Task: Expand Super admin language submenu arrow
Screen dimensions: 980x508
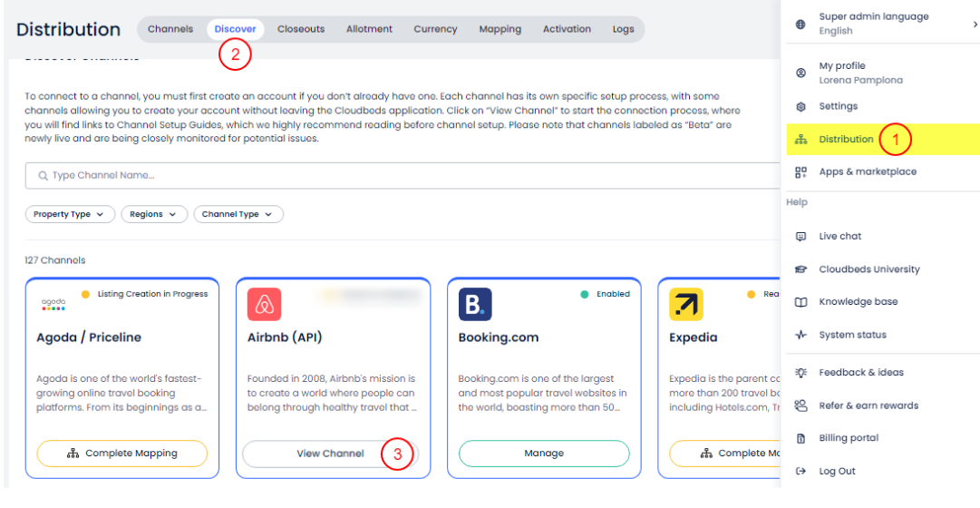Action: (975, 24)
